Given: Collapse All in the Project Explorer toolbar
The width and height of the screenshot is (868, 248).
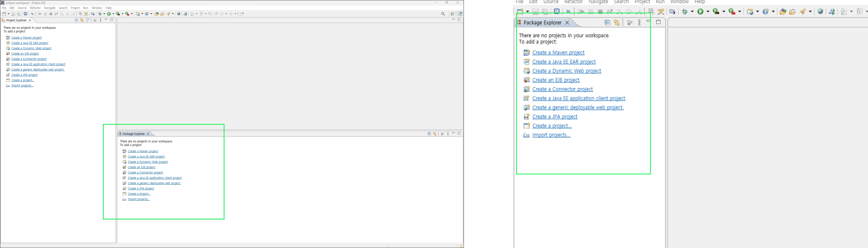Looking at the screenshot, I should [77, 20].
